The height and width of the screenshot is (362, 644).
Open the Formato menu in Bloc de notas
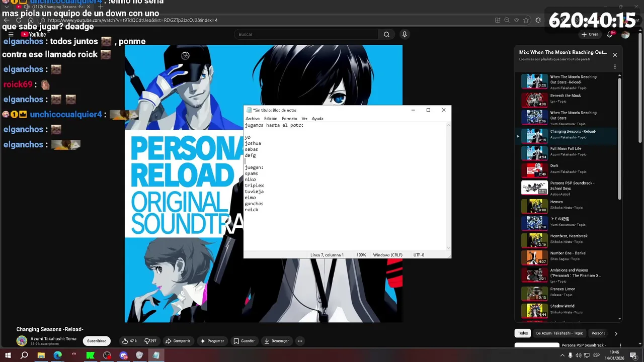(289, 119)
